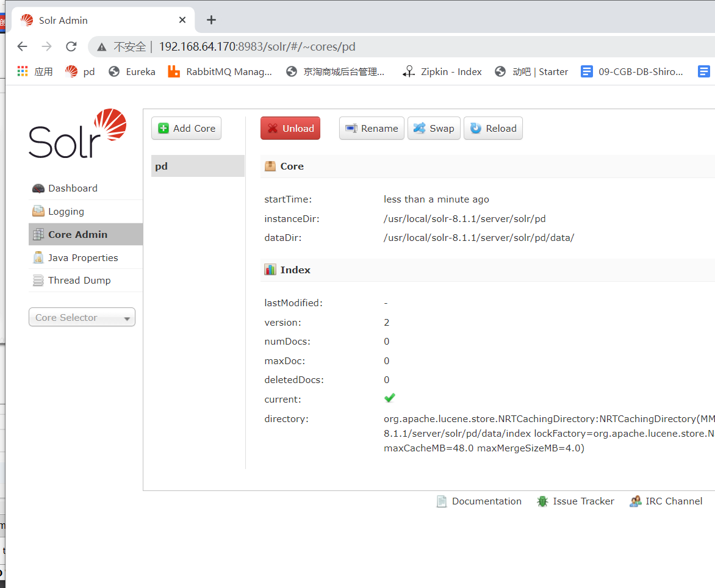Open the Eureka bookmark

pyautogui.click(x=132, y=71)
